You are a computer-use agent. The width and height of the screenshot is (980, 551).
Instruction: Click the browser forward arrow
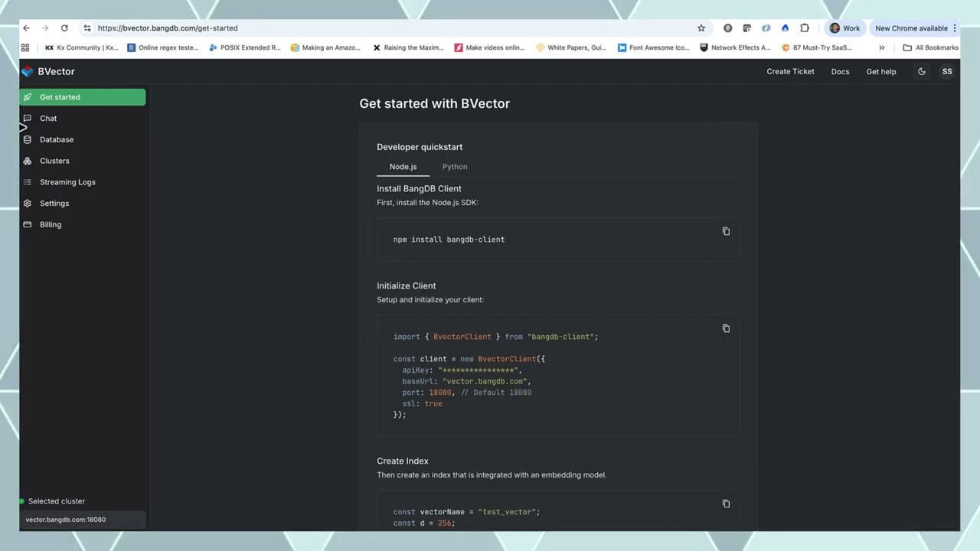[45, 28]
